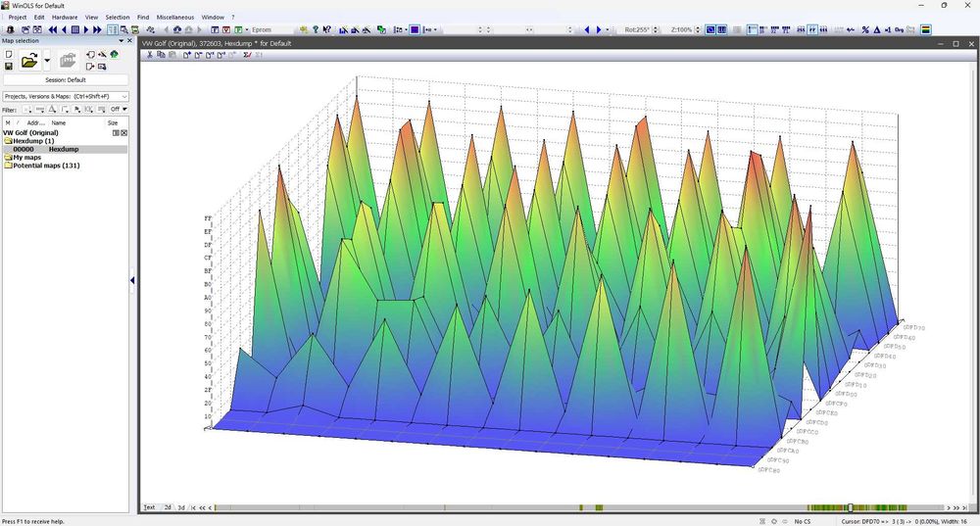
Task: Click the checksum sigma icon
Action: coord(246,55)
